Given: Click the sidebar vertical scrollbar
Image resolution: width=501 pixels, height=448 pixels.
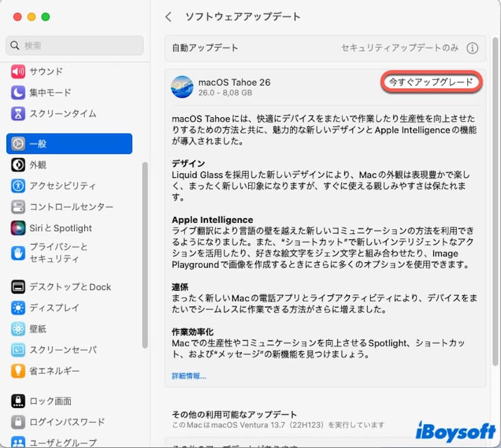Looking at the screenshot, I should (x=145, y=255).
